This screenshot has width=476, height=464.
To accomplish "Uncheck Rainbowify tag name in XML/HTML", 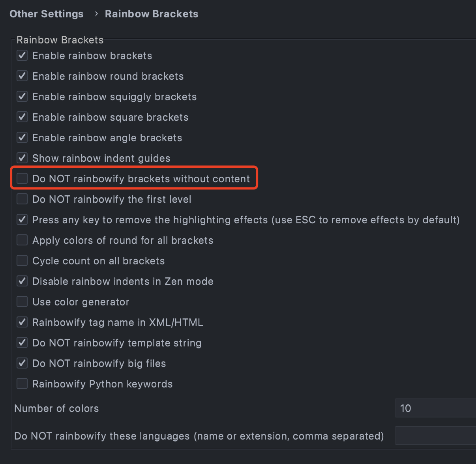I will [22, 322].
